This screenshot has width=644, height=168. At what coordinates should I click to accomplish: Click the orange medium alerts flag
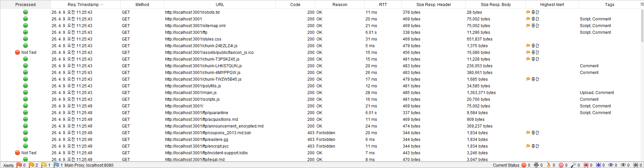[32, 165]
